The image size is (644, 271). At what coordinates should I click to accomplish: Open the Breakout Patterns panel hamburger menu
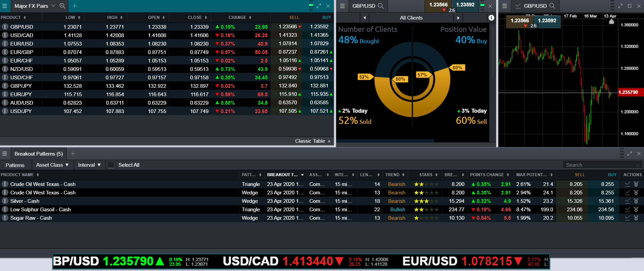(4, 154)
